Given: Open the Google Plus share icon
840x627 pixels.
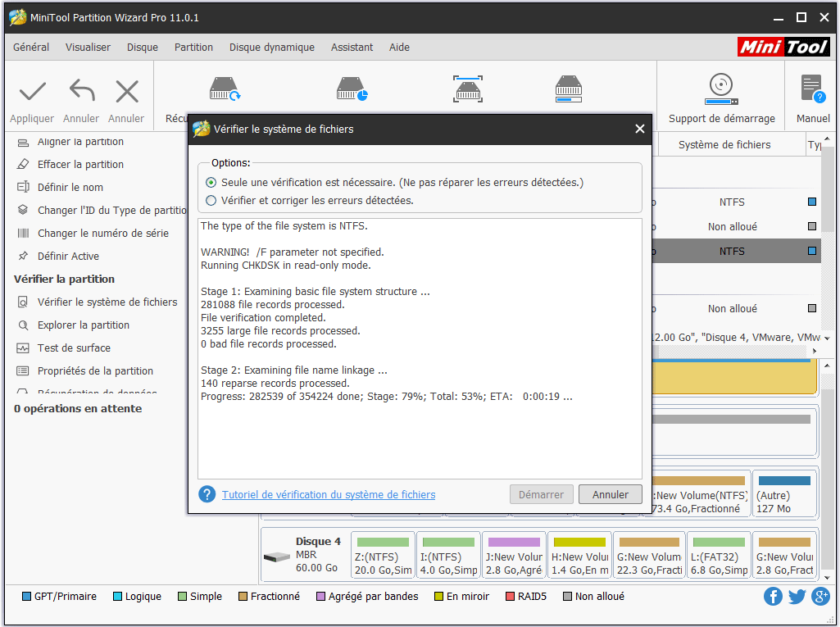Looking at the screenshot, I should point(820,596).
